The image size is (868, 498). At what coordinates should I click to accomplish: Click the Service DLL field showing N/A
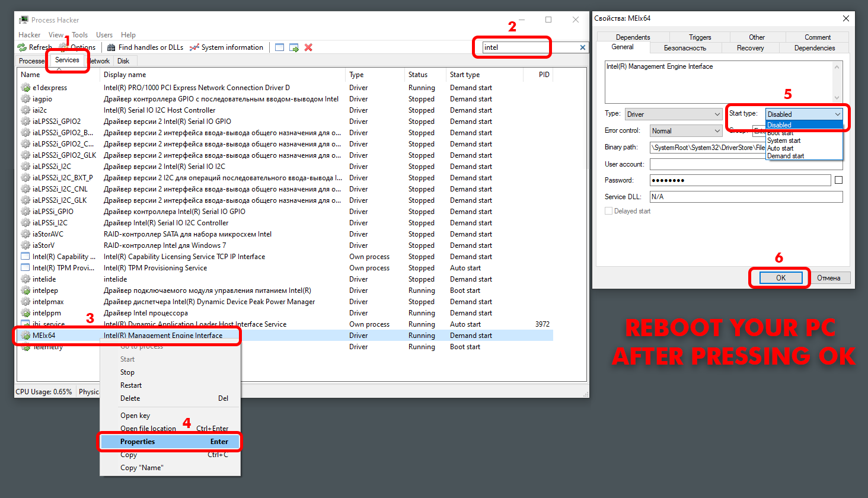coord(746,197)
